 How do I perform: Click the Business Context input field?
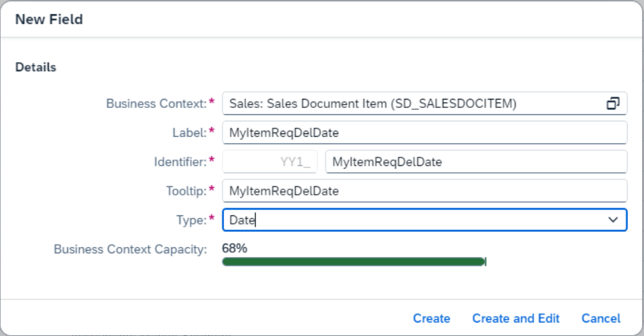tap(424, 104)
